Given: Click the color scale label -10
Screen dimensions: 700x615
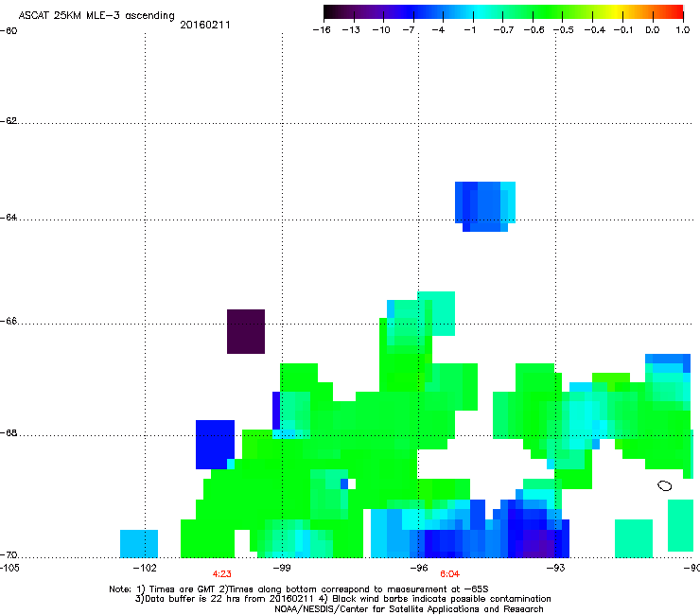Looking at the screenshot, I should [381, 30].
